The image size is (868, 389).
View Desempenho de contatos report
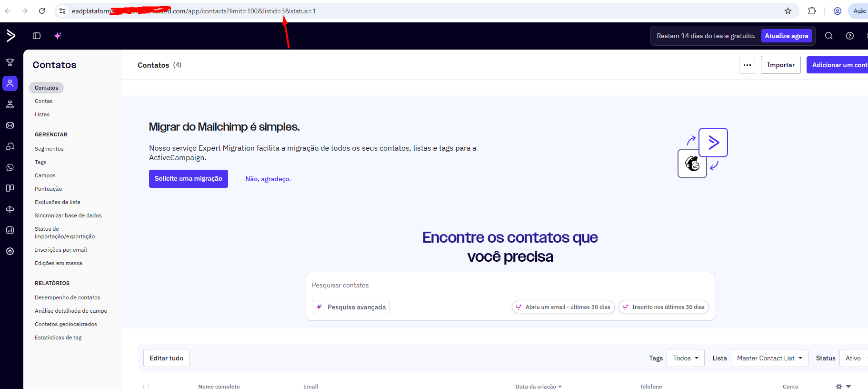[x=68, y=297]
